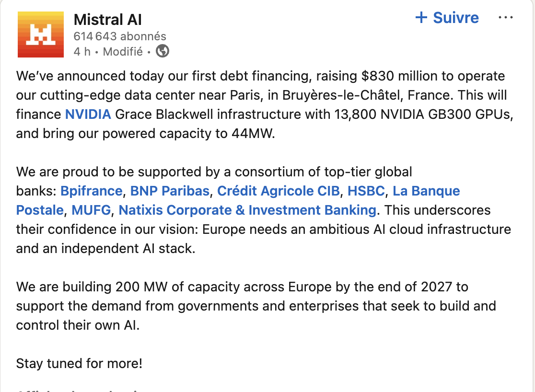Click the Modifié edited label
Viewport: 535px width, 392px height.
123,52
